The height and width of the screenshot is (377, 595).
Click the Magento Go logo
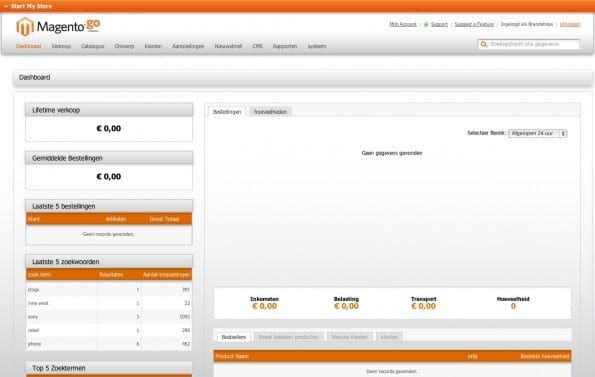58,27
